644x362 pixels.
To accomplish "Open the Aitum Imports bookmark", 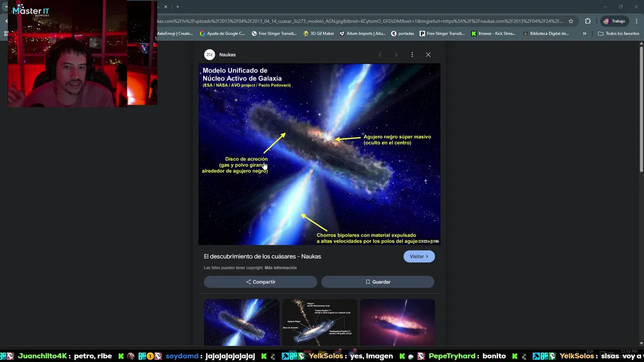I will (363, 34).
